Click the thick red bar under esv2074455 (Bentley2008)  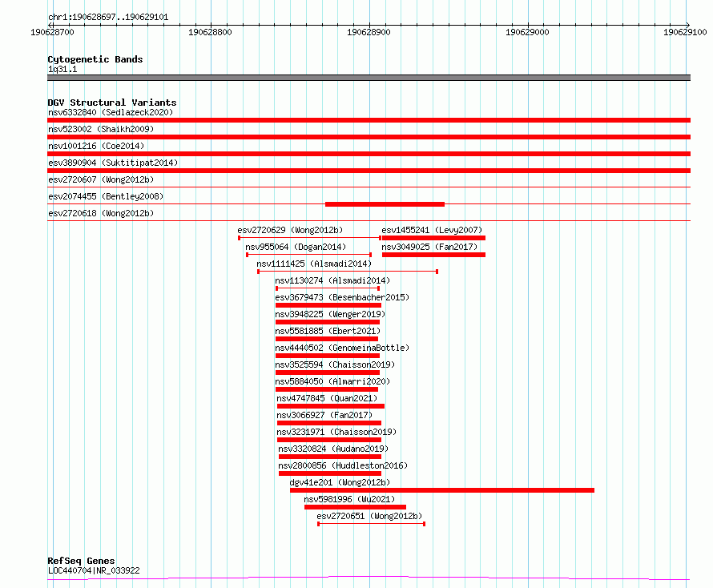click(385, 204)
